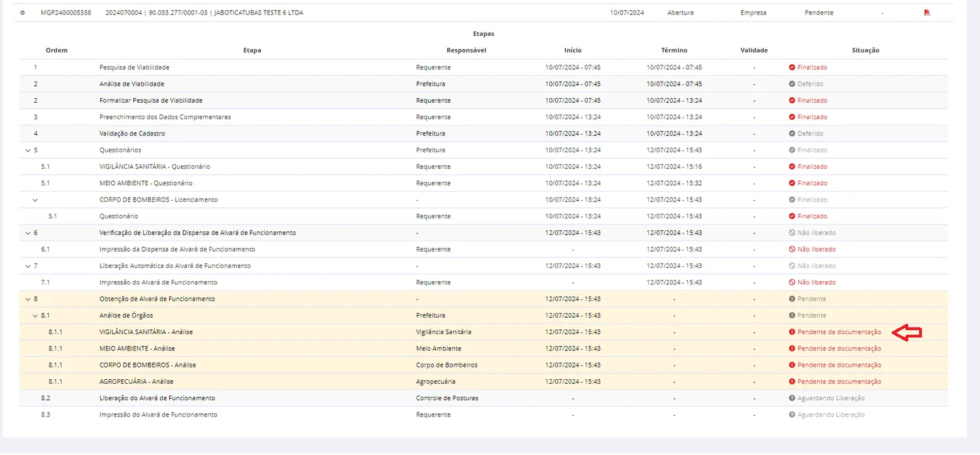Collapse step 6 Verificação de Liberação
Image resolution: width=980 pixels, height=455 pixels.
click(27, 233)
